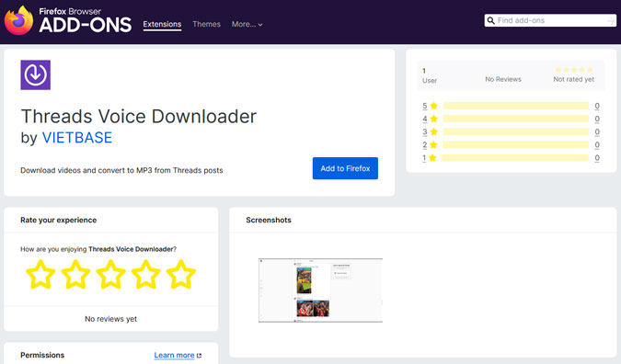Viewport: 621px width, 364px height.
Task: Click the Threads Voice Downloader extension icon
Action: click(36, 74)
